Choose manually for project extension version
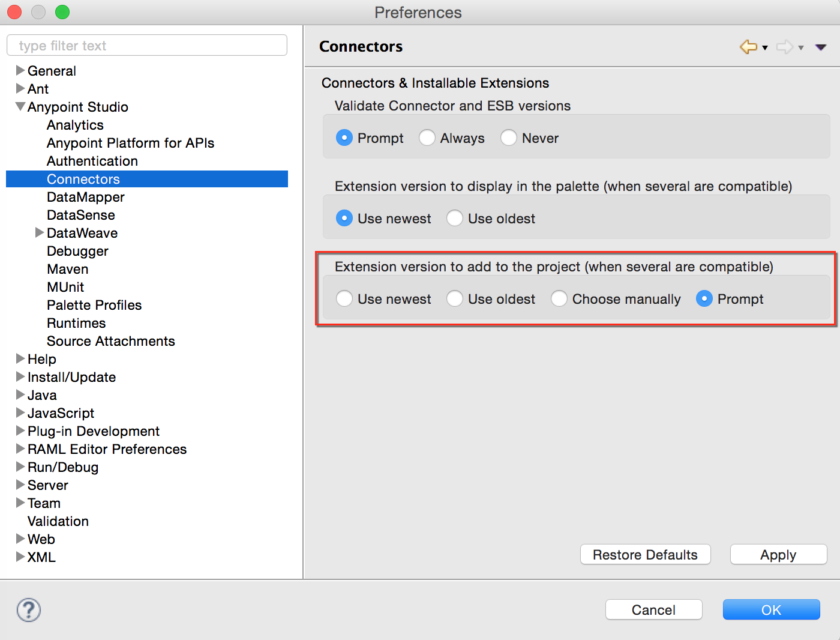 (x=559, y=298)
